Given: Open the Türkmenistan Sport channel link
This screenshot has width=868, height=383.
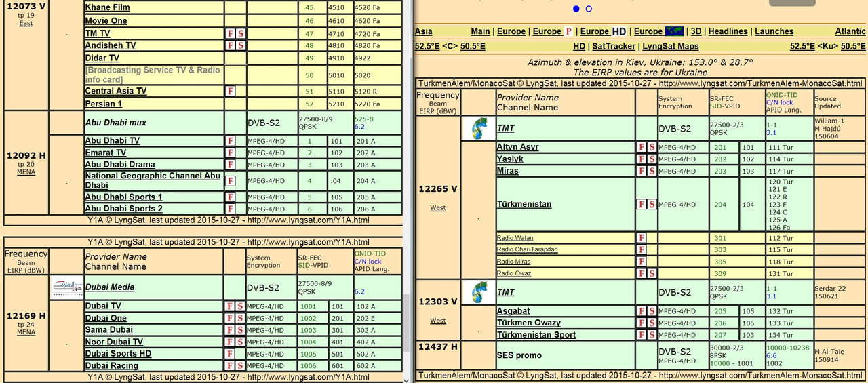Looking at the screenshot, I should (536, 335).
